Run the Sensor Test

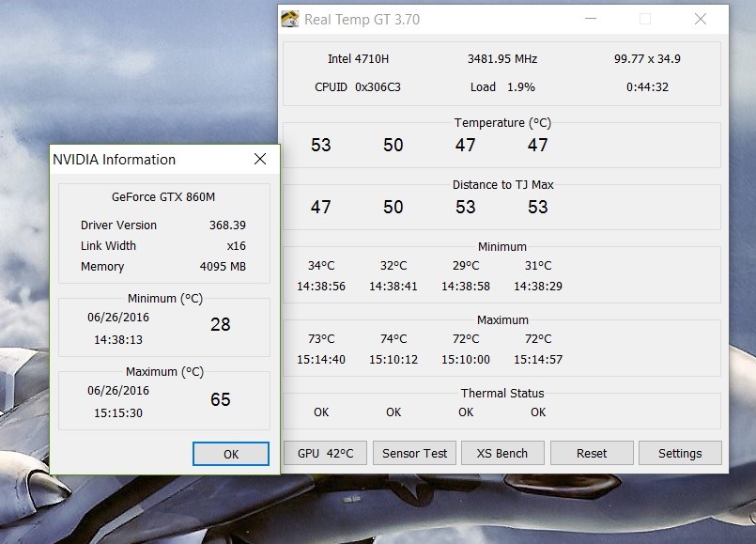[415, 453]
